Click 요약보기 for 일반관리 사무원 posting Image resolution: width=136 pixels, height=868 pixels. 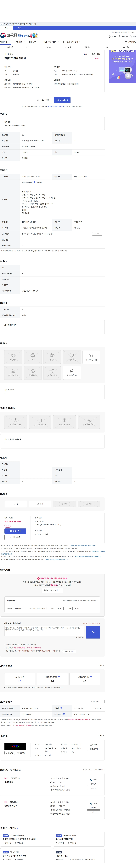coord(94,808)
